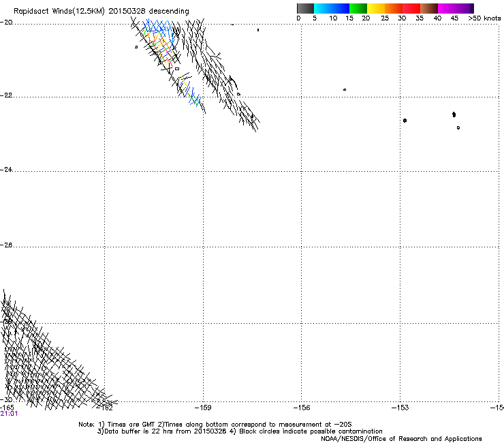Screen dimensions: 504x443
Task: Click the blue 5-15 knots gradient swatch
Action: 332,8
